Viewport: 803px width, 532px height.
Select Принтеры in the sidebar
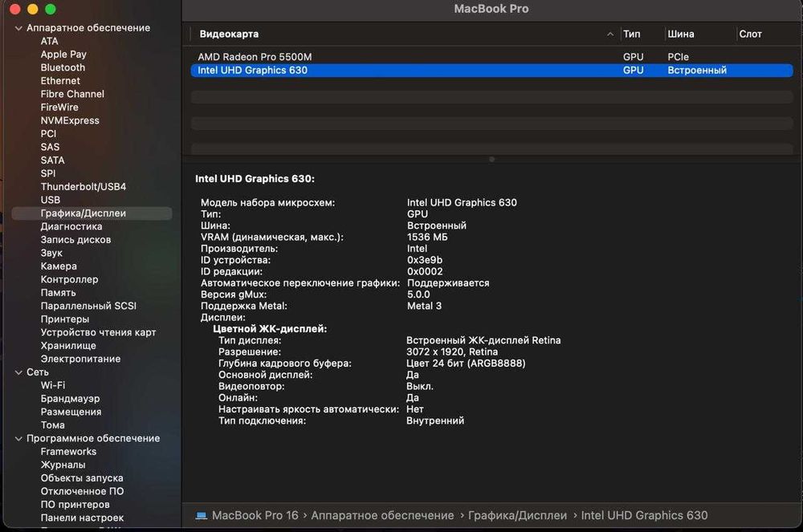[x=65, y=319]
